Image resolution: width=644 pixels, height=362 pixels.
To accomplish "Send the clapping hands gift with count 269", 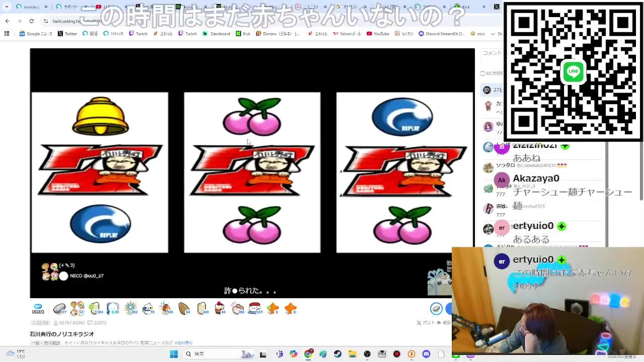I will [237, 308].
